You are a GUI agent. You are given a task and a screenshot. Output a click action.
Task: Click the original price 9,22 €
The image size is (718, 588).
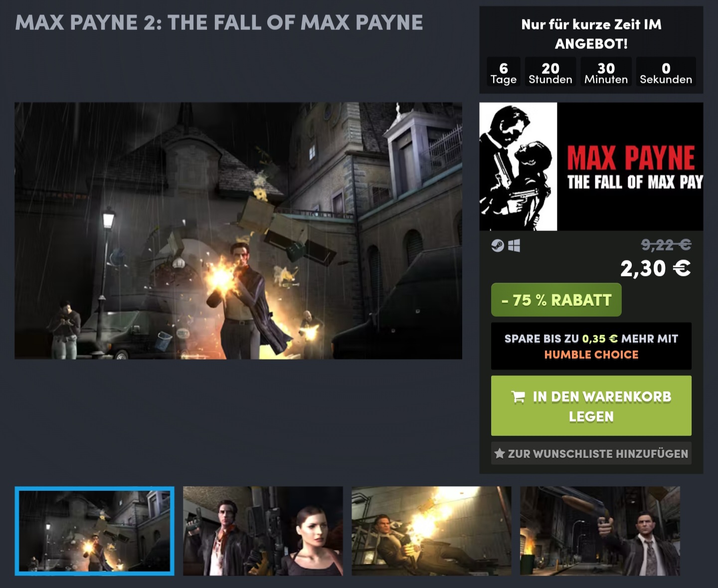click(x=666, y=244)
